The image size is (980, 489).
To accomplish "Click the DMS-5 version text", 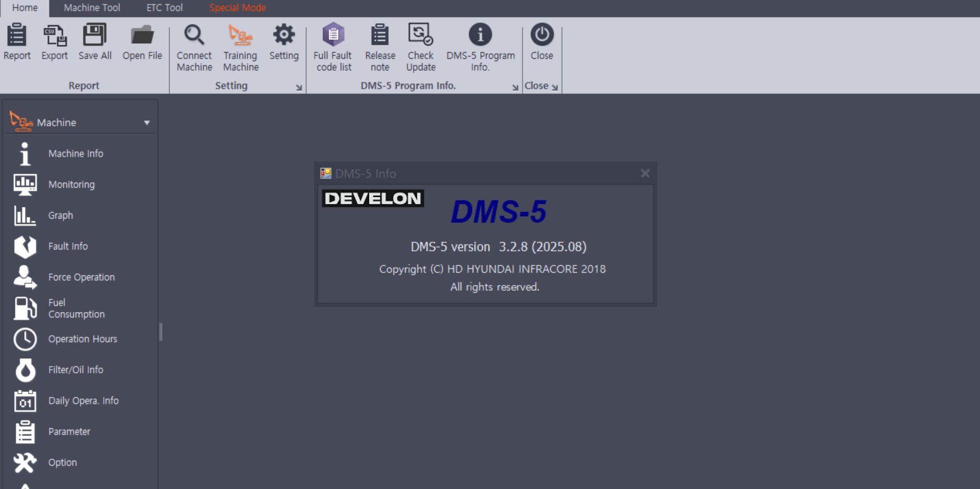I will [x=498, y=247].
